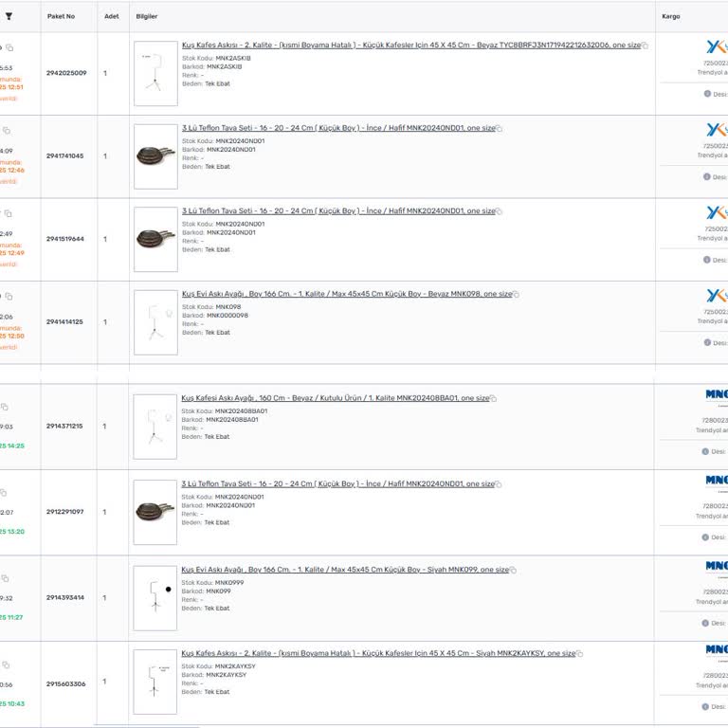Click stand thumbnail for package 2941414125
Screen dimensions: 728x728
[155, 322]
